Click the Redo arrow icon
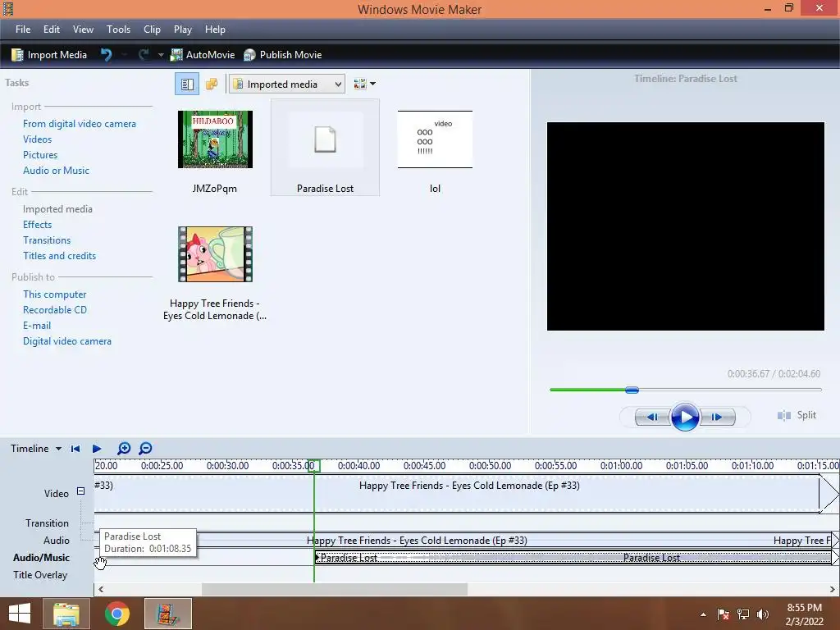This screenshot has height=630, width=840. click(143, 55)
